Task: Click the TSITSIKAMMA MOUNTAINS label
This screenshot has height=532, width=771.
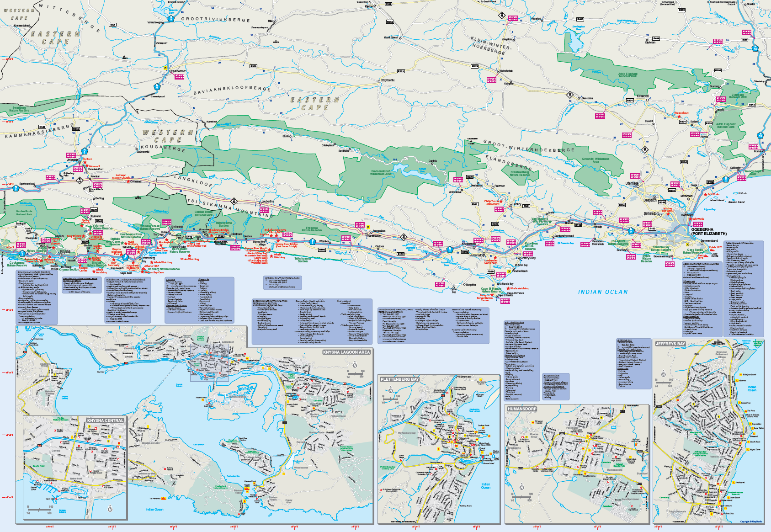Action: point(229,207)
